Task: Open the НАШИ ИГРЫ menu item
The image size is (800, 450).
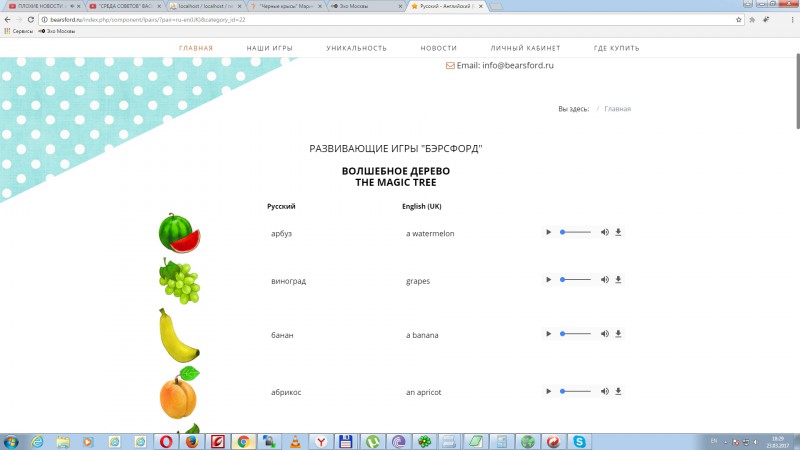Action: pos(269,48)
